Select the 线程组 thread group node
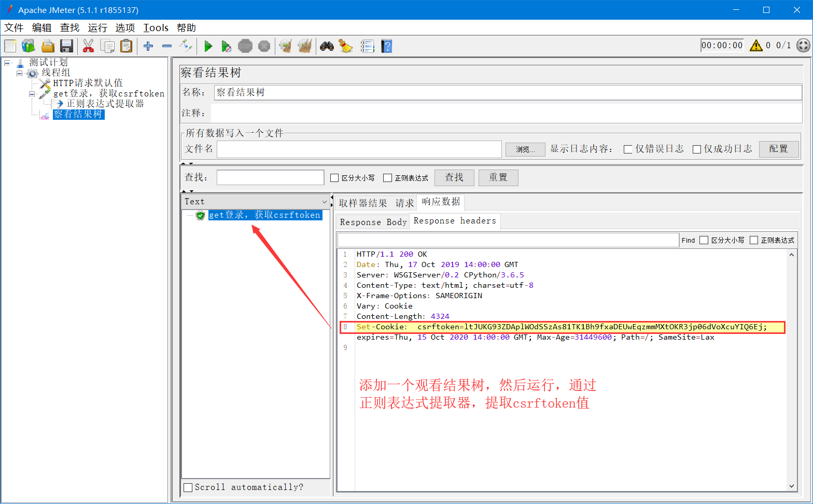This screenshot has width=813, height=504. pyautogui.click(x=56, y=73)
